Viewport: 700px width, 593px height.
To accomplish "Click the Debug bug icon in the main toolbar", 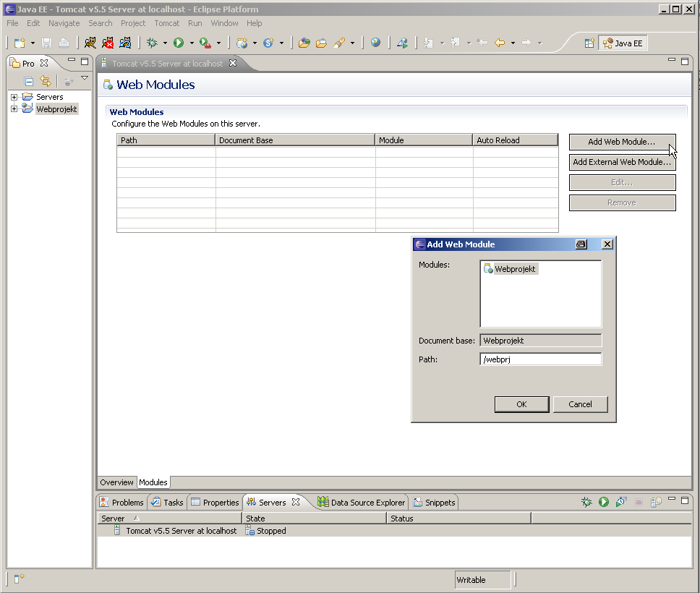I will pos(153,43).
